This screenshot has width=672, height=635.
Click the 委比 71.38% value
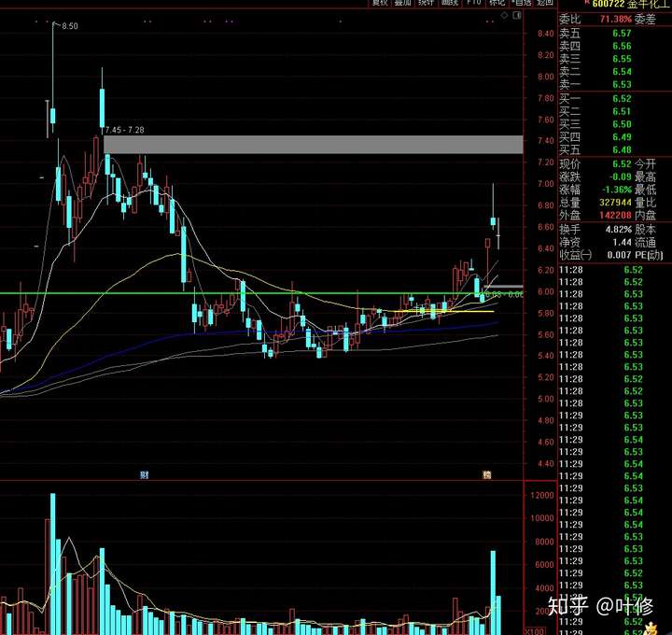point(615,20)
